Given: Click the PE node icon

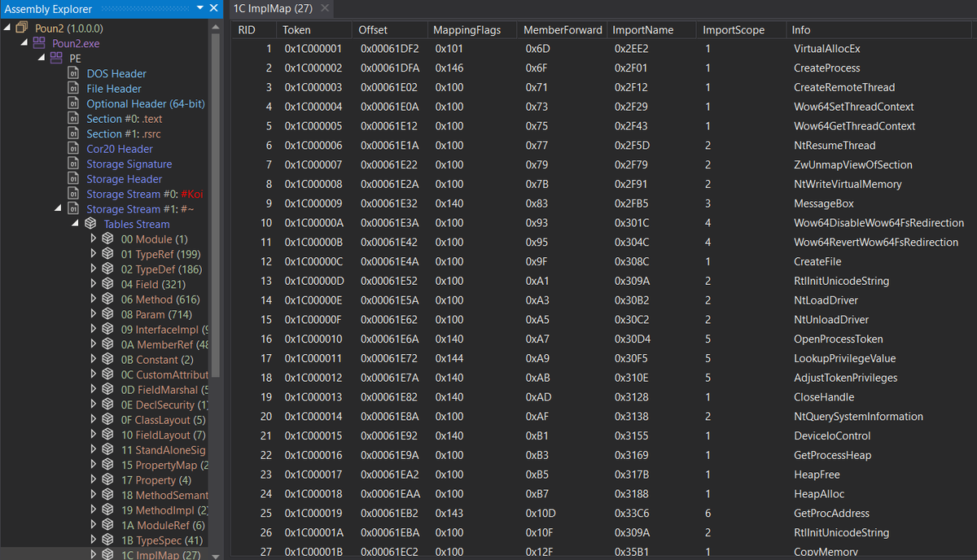Looking at the screenshot, I should (x=56, y=59).
